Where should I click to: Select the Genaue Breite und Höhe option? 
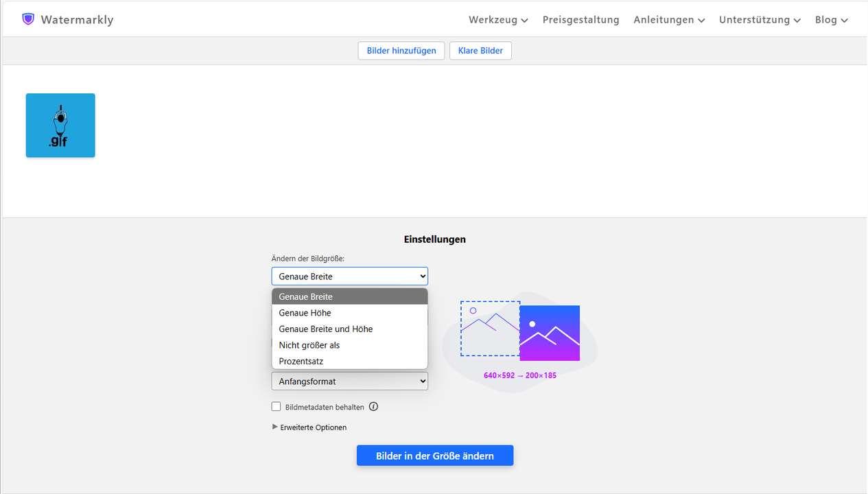click(349, 329)
